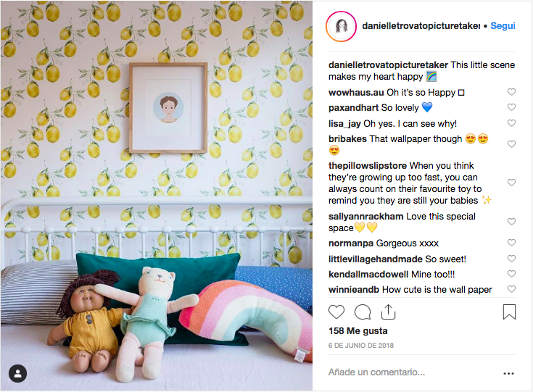Screen dimensions: 533x392
Task: Save the post with the bookmark icon
Action: coord(509,312)
